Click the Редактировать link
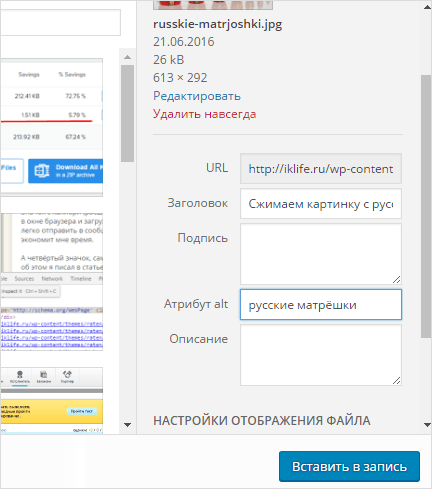This screenshot has width=432, height=489. tap(197, 96)
